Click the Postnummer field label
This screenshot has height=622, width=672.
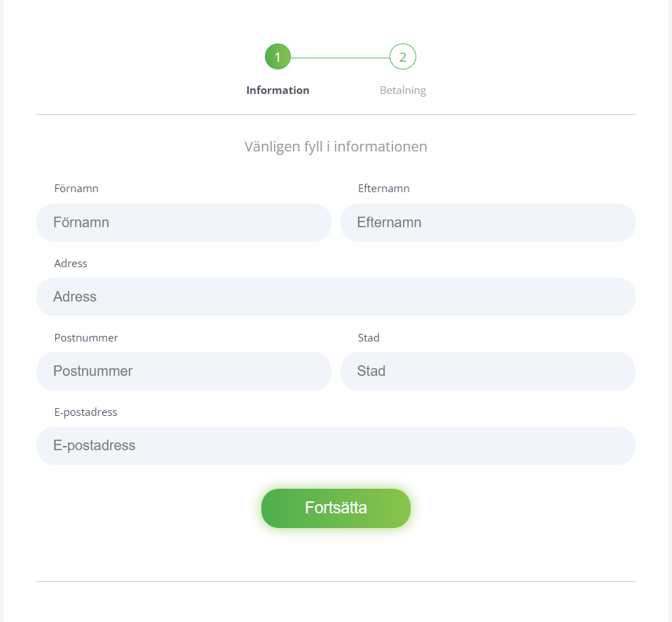click(x=85, y=337)
